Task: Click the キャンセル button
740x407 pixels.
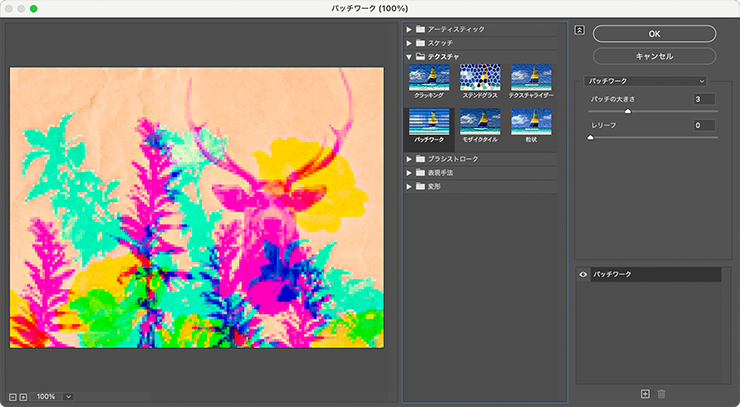Action: pos(654,56)
